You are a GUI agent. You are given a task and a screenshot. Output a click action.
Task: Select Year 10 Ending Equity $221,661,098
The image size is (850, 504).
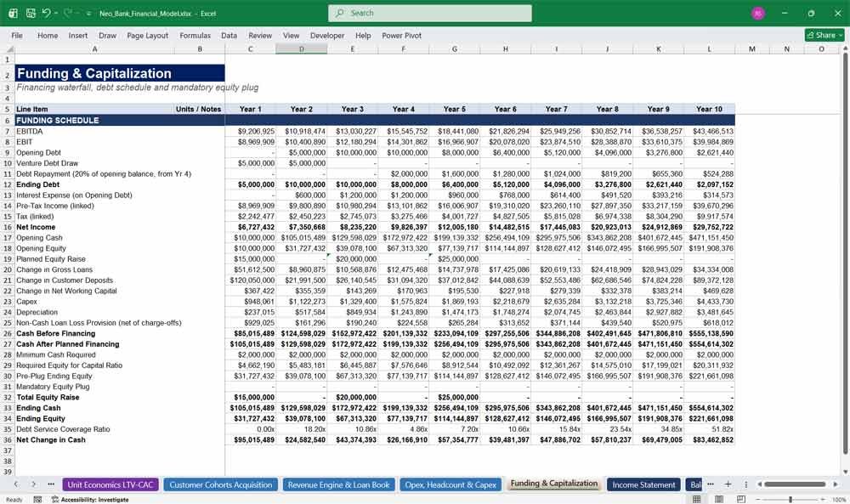[709, 418]
